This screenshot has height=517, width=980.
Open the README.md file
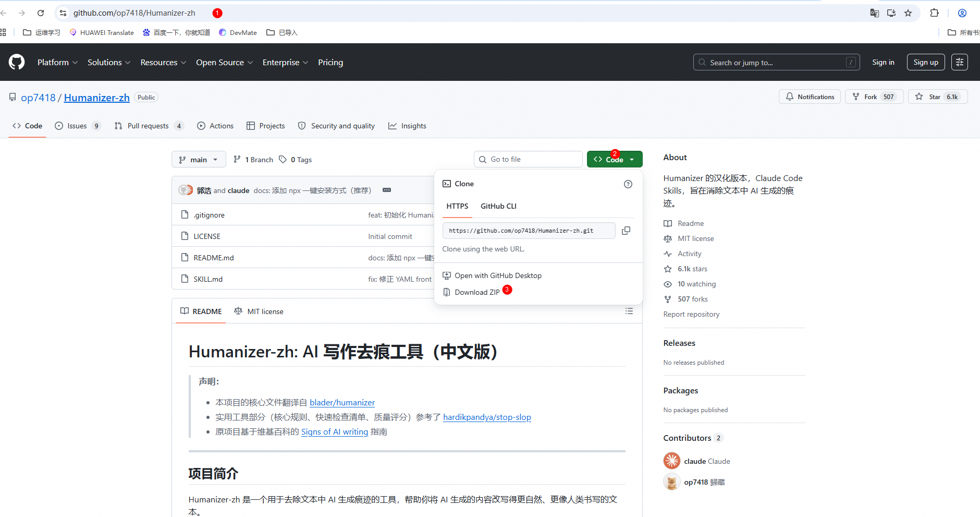click(x=214, y=258)
